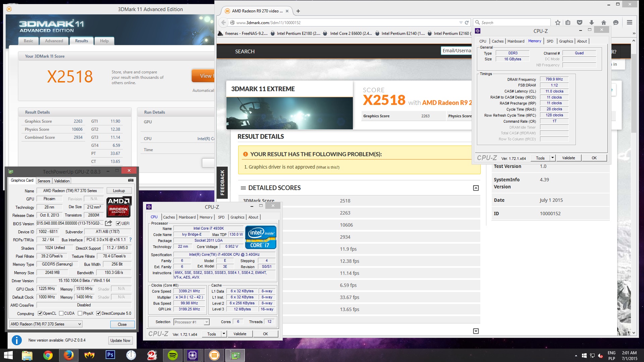Switch to the Basic tab in 3DMark 11
Image resolution: width=644 pixels, height=362 pixels.
coord(29,41)
